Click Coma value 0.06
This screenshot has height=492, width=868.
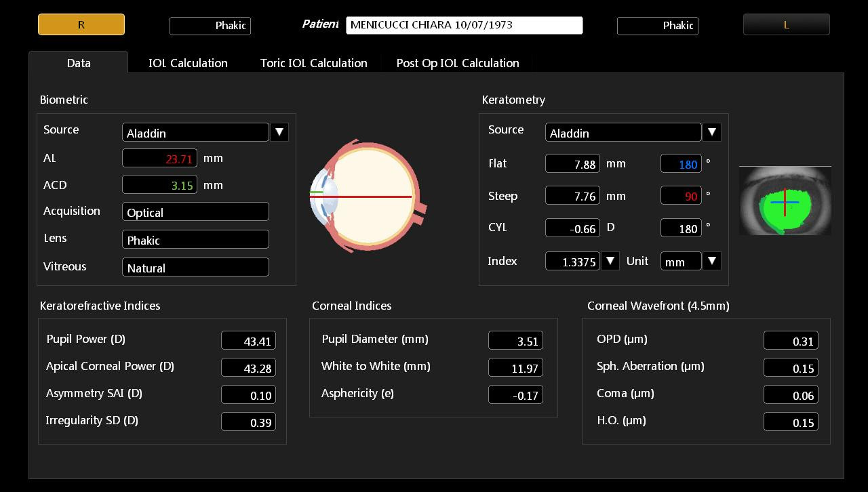(791, 395)
